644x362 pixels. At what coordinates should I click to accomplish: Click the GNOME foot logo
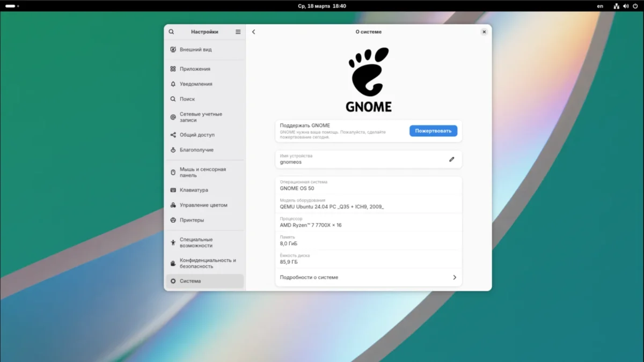[369, 72]
